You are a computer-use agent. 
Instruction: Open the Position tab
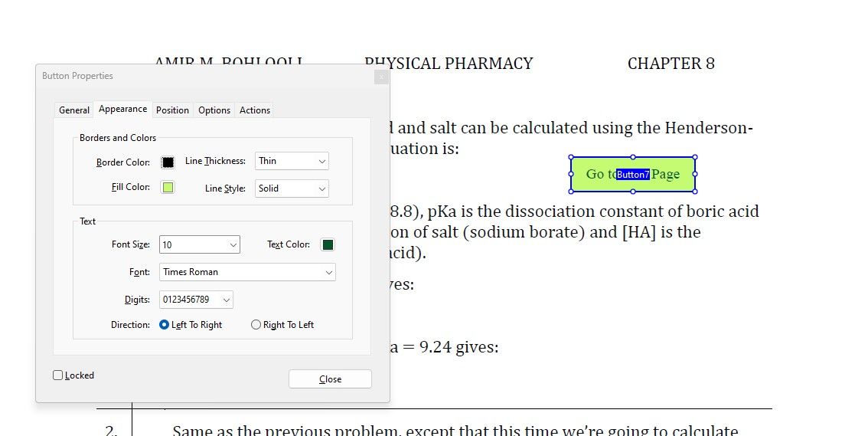[x=172, y=110]
